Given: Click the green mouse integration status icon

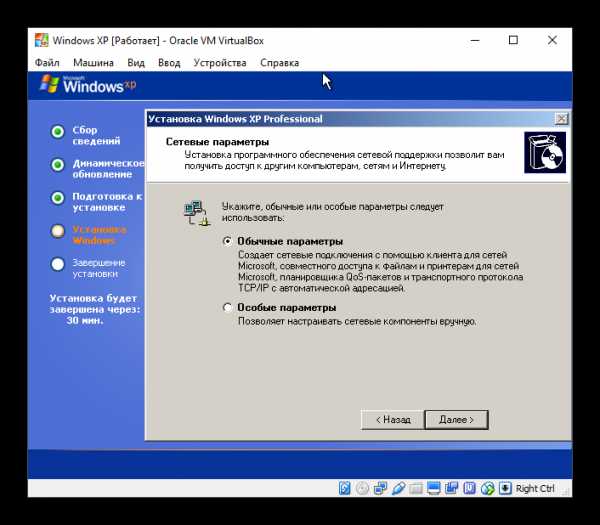Looking at the screenshot, I should (x=486, y=488).
